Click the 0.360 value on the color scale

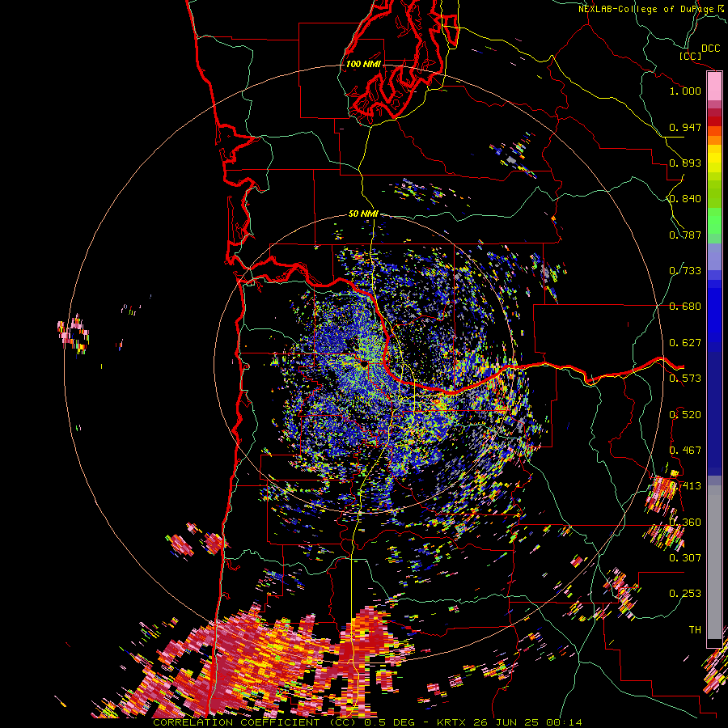[x=685, y=523]
